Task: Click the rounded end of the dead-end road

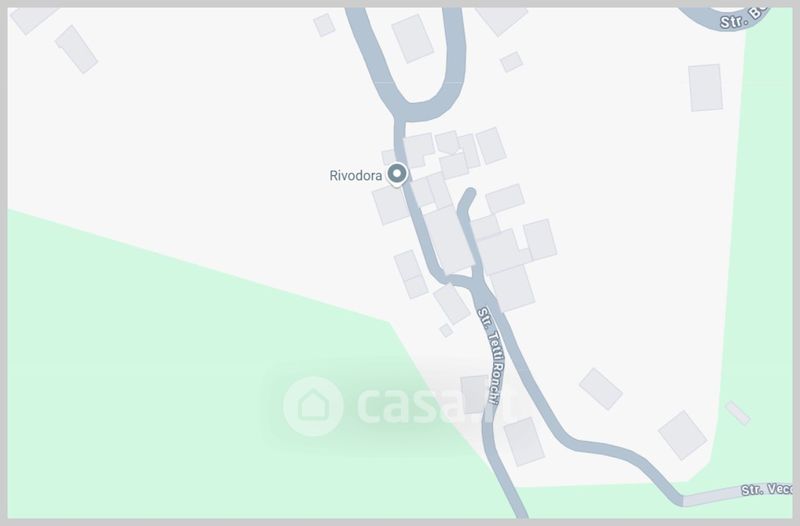Action: (x=469, y=194)
